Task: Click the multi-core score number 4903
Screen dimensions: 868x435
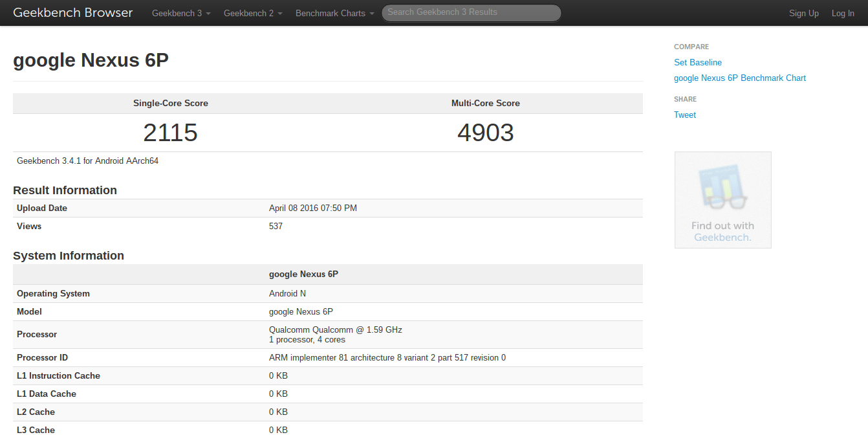Action: (x=485, y=133)
